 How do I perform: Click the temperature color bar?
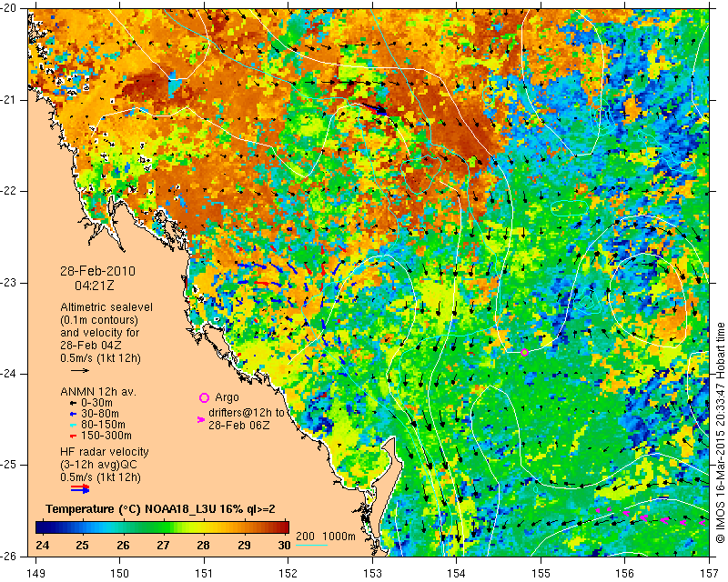tap(163, 527)
